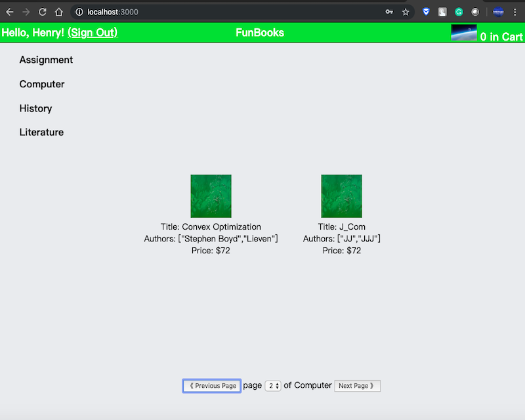This screenshot has height=420, width=525.
Task: Go to Previous Page
Action: click(x=212, y=386)
